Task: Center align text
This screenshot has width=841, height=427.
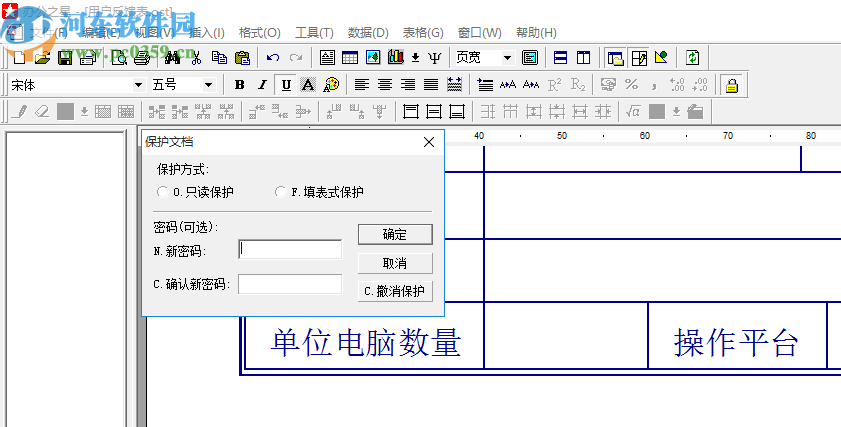Action: tap(385, 85)
